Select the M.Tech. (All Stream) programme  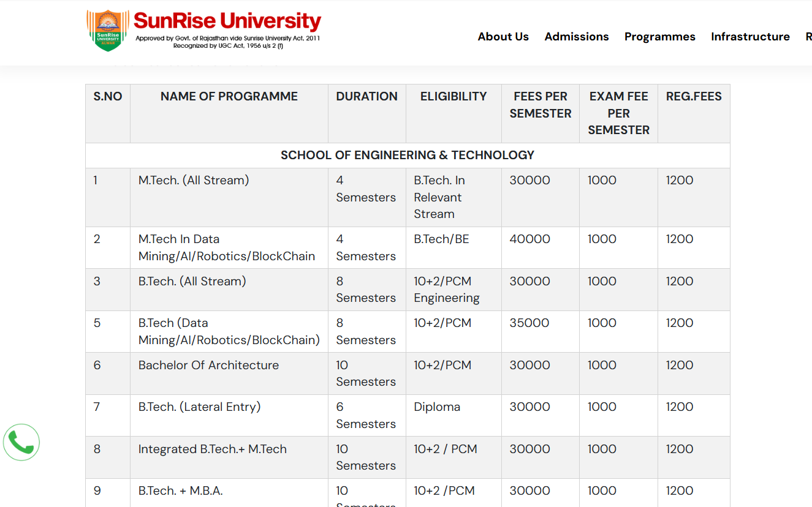pos(194,181)
